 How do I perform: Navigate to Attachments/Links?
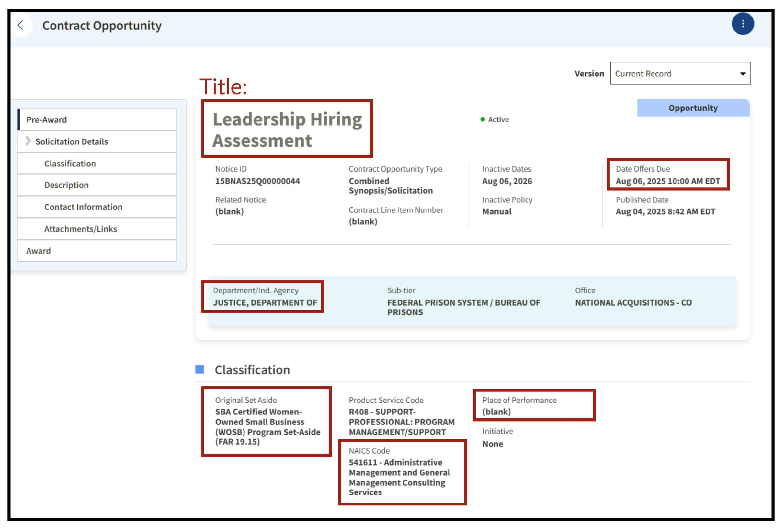[80, 229]
